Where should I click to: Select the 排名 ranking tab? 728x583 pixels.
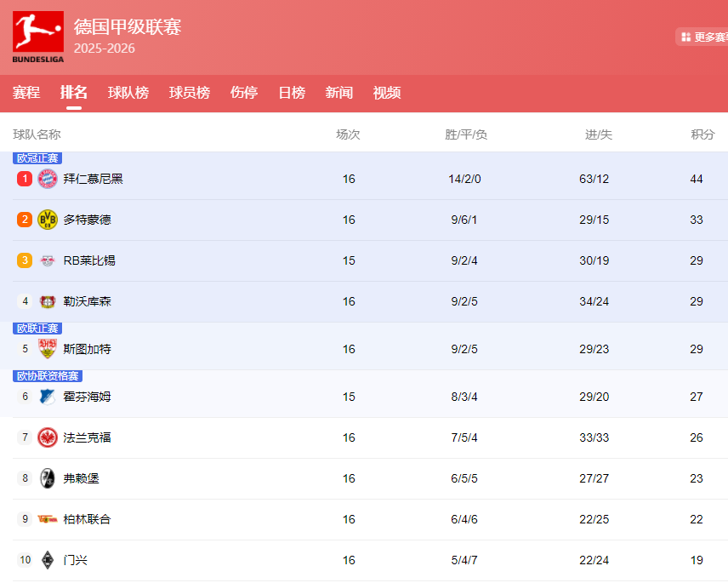[73, 93]
